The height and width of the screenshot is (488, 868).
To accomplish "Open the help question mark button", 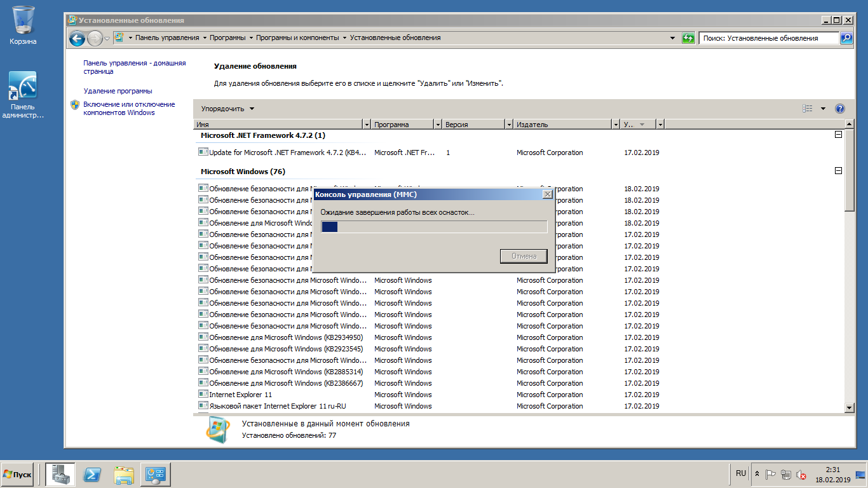I will click(839, 109).
